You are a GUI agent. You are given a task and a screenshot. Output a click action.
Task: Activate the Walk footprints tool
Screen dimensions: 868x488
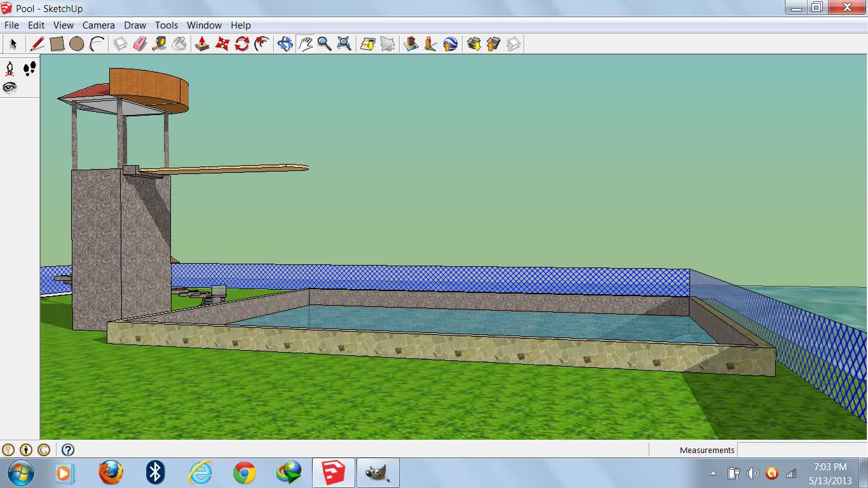coord(29,69)
